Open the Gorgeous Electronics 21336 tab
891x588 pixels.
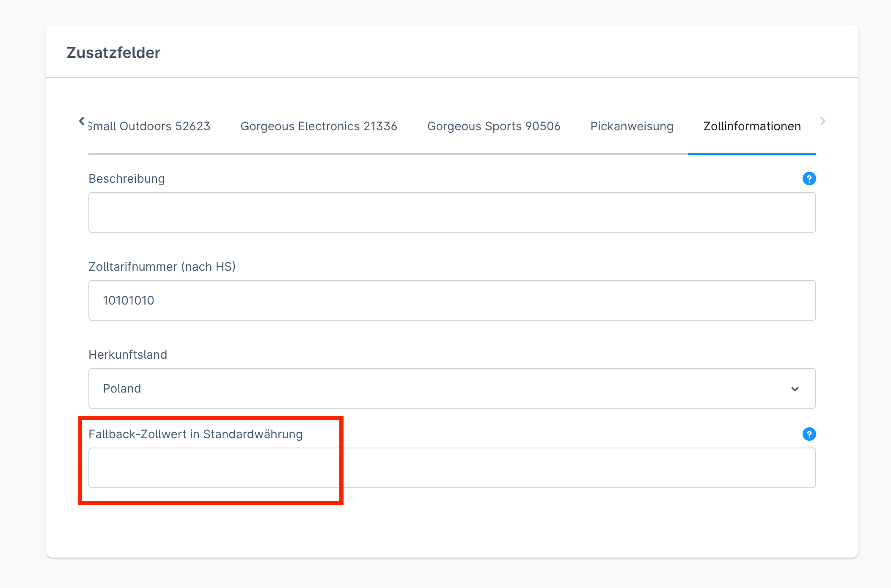319,126
